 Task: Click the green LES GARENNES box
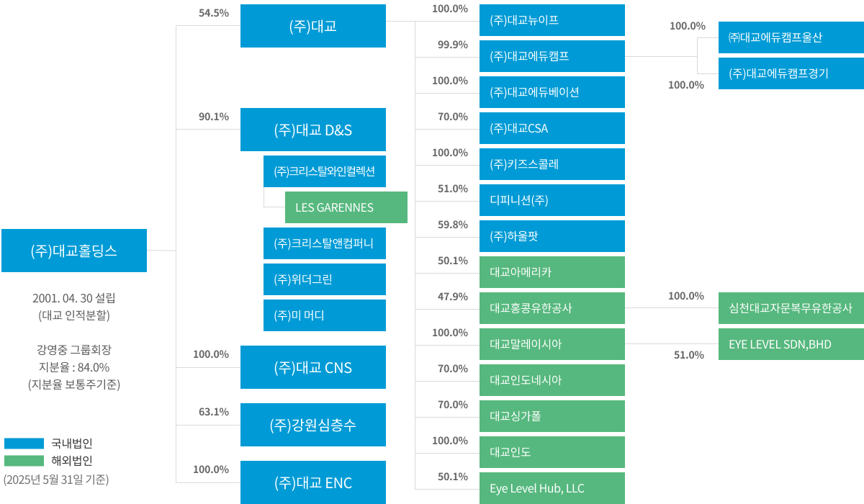346,207
